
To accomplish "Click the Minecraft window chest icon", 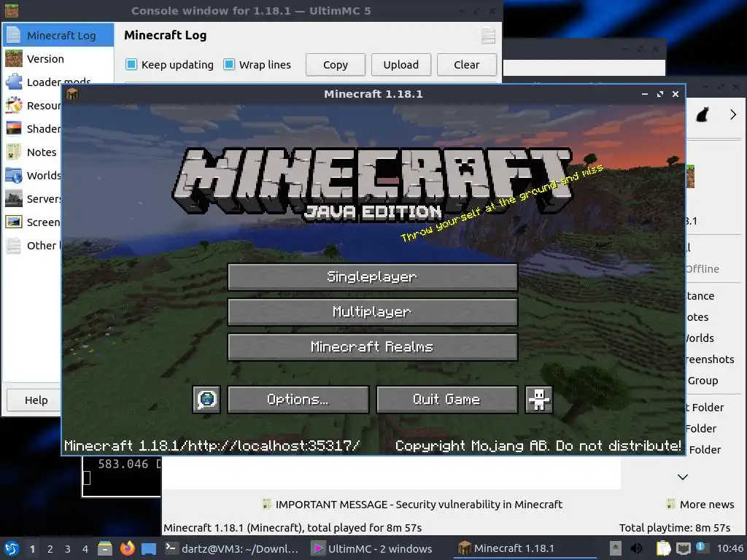I will [72, 94].
